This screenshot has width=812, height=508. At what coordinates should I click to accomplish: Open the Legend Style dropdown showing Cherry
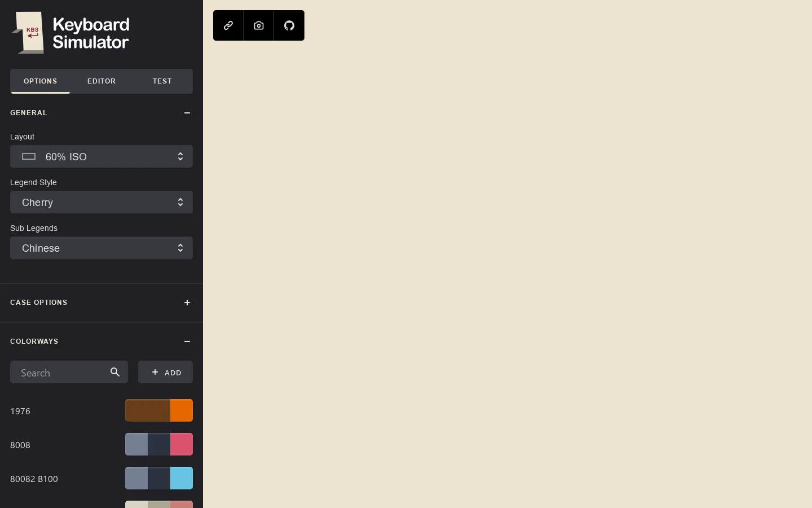tap(101, 202)
